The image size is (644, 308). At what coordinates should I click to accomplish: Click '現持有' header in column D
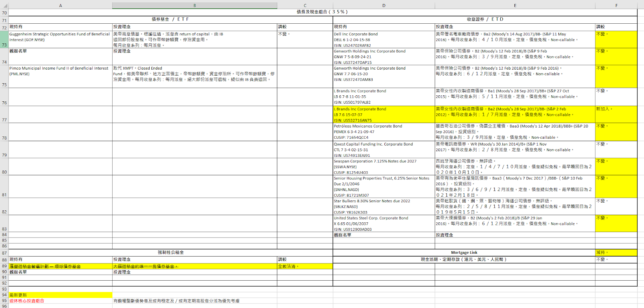(384, 27)
